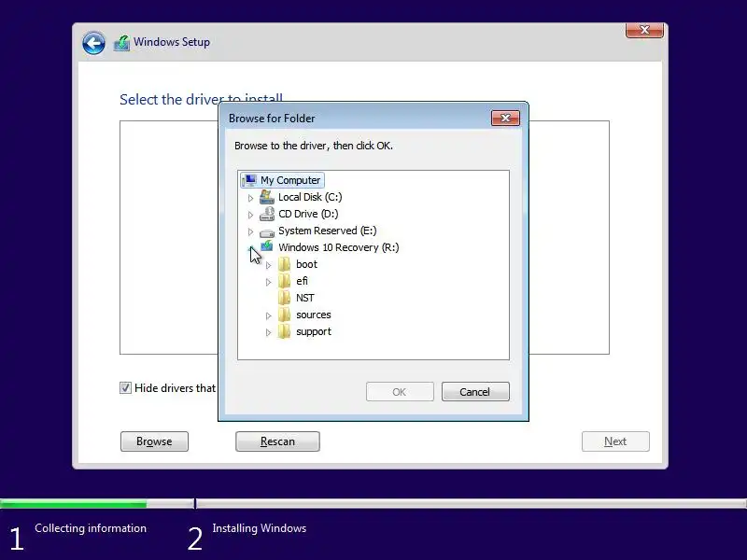This screenshot has width=747, height=560.
Task: Click the Windows Setup title icon
Action: point(122,43)
